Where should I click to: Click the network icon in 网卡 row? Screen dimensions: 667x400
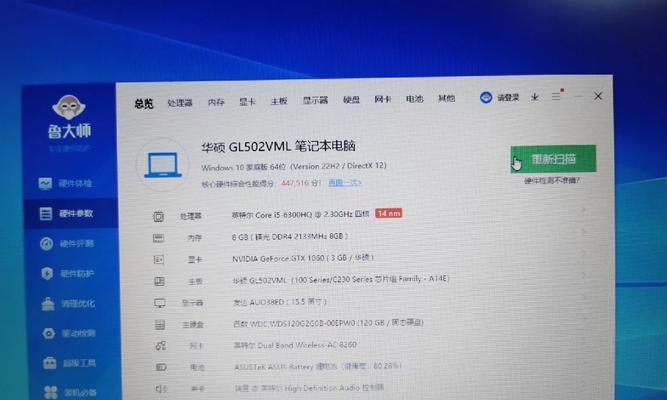click(160, 346)
